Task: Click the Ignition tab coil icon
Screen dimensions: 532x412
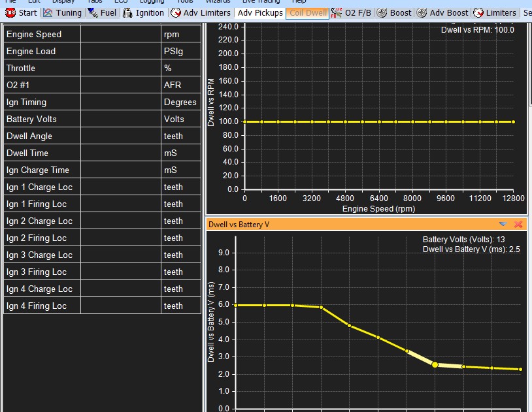Action: [128, 12]
